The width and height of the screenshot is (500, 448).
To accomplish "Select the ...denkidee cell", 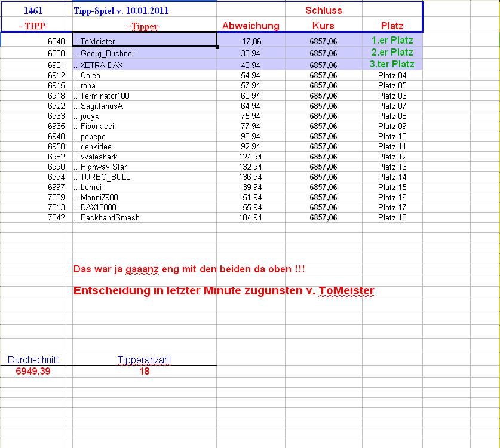I will pos(145,147).
